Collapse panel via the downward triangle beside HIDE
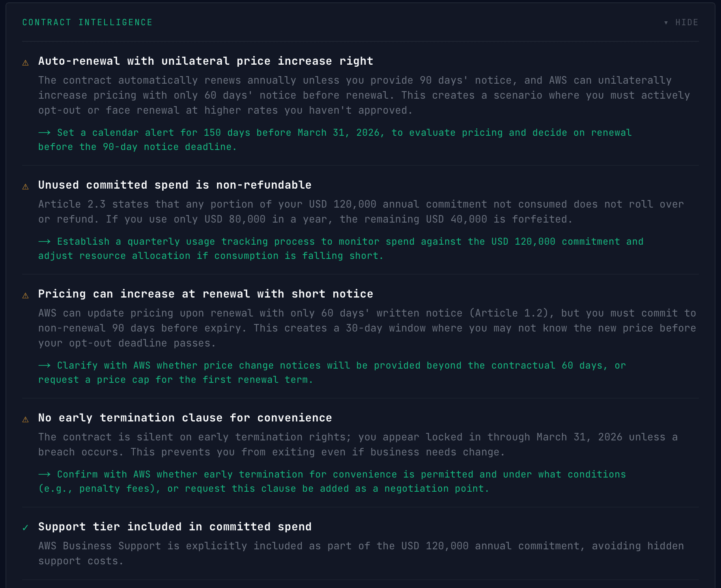Screen dimensions: 721x588 [x=666, y=22]
